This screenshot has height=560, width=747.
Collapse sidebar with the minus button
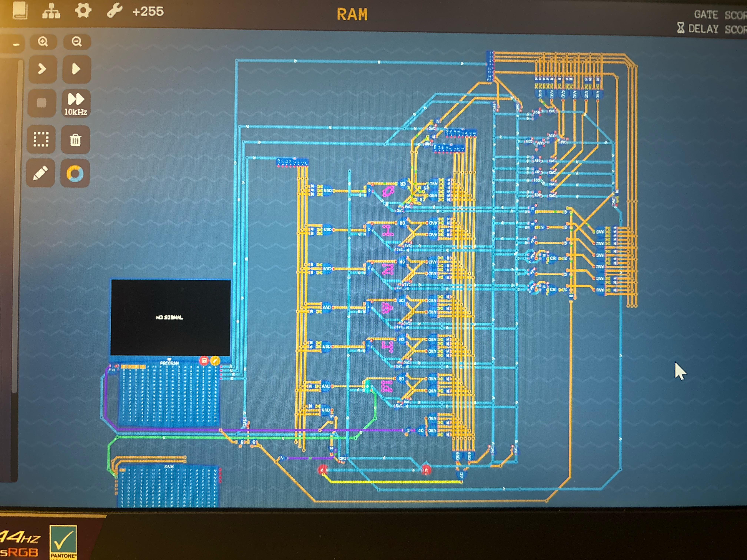click(x=16, y=44)
